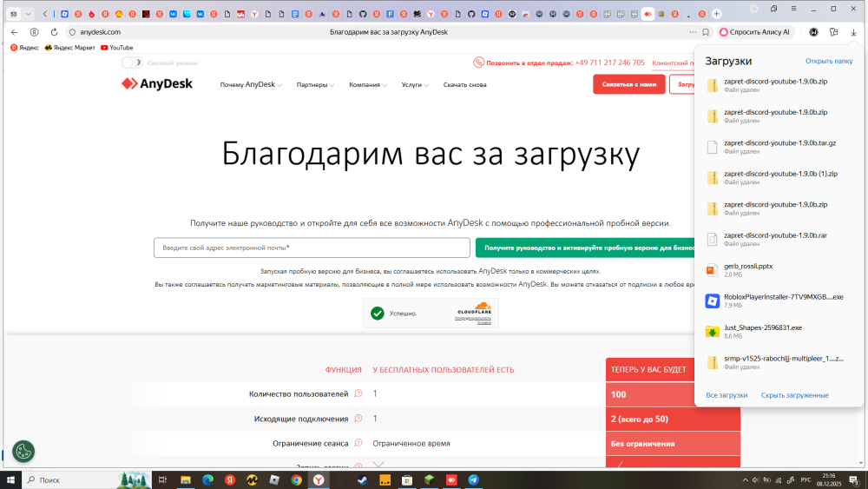The width and height of the screenshot is (868, 489).
Task: Click Спросить Алису AI button
Action: point(755,32)
